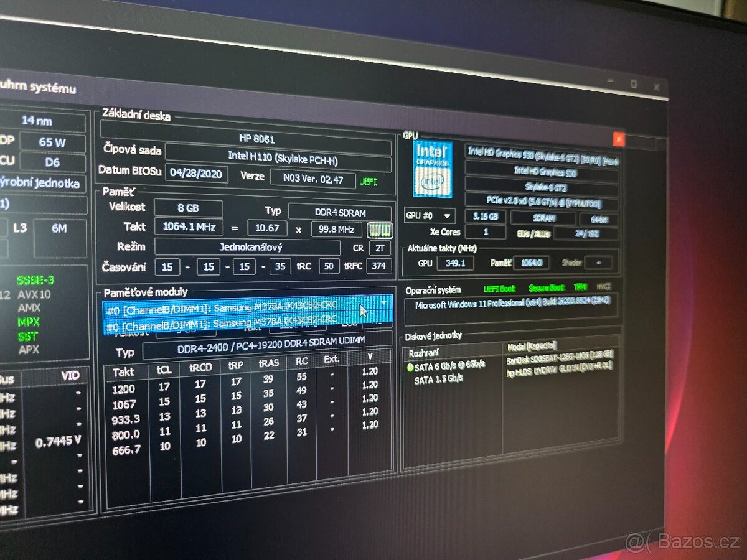
Task: Click the GPU memory size 3.16 GB
Action: [x=485, y=217]
